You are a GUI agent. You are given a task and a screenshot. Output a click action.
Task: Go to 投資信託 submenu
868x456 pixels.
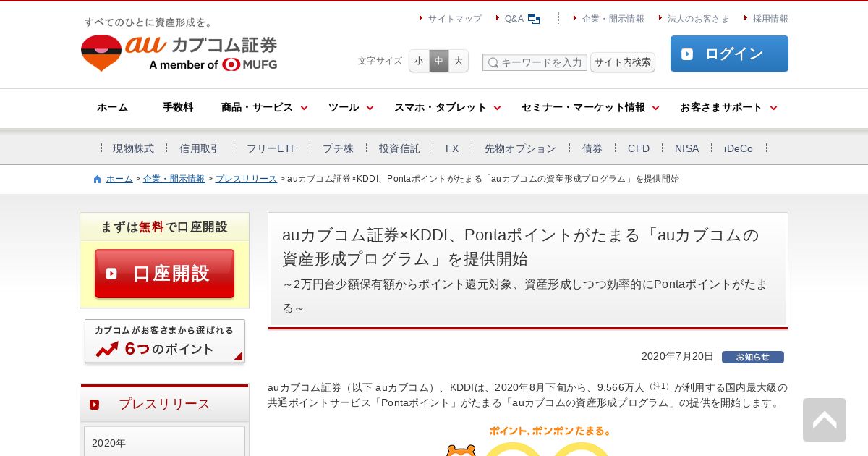(399, 148)
